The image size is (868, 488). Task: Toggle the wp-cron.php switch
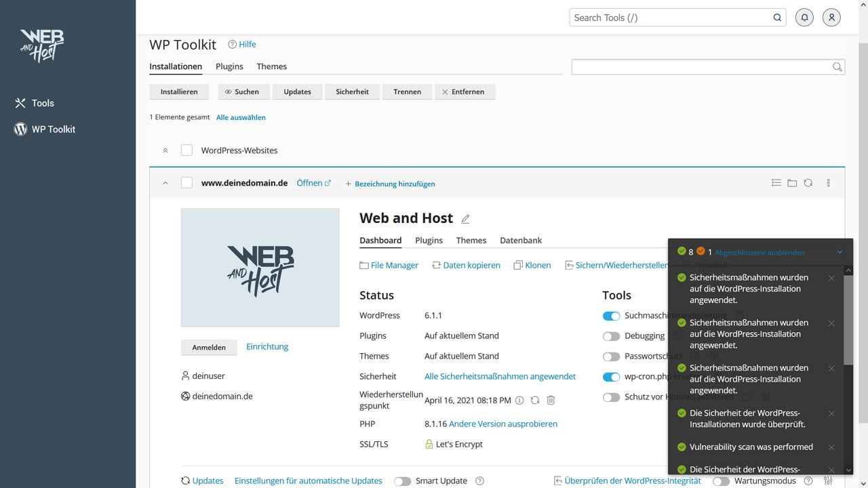(x=611, y=377)
